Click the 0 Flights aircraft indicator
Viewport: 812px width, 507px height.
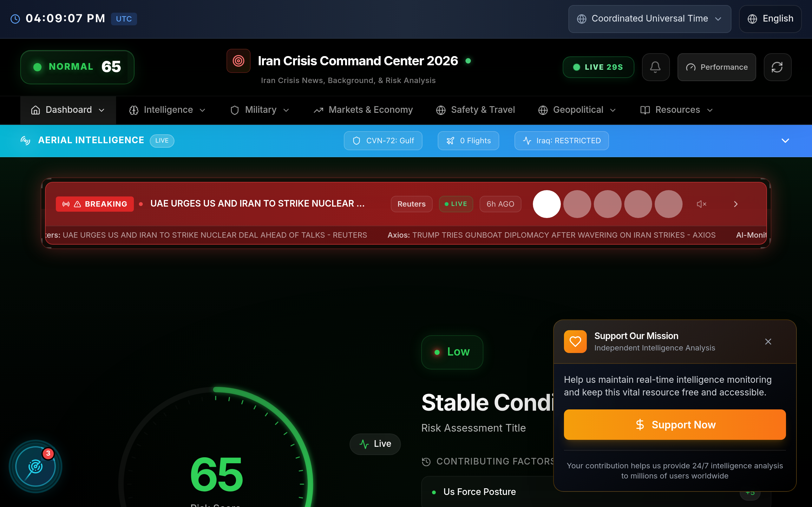point(468,140)
